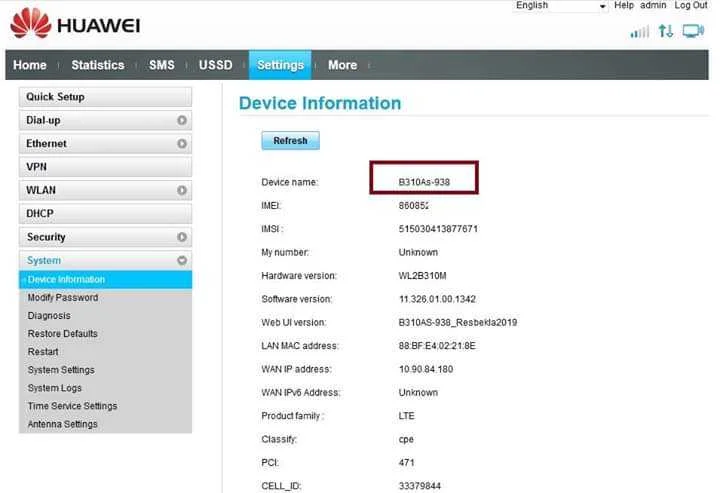
Task: Click the WLAN menu label
Action: click(x=41, y=190)
